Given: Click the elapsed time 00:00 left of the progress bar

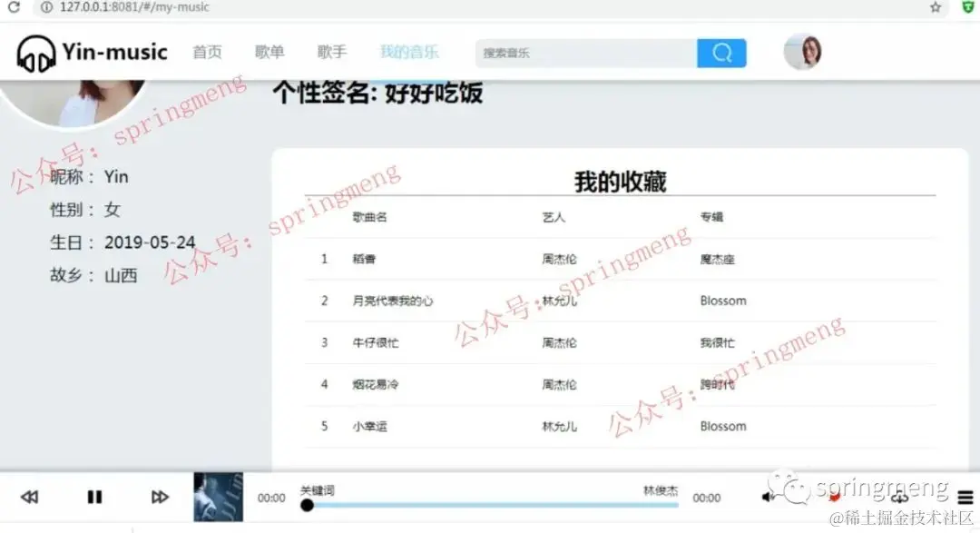Looking at the screenshot, I should coord(271,498).
